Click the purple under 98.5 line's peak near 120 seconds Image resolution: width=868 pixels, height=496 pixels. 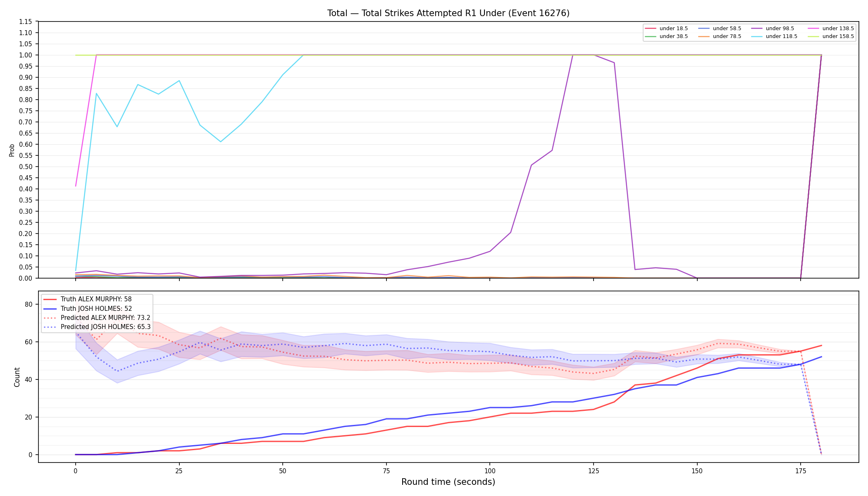tap(573, 55)
